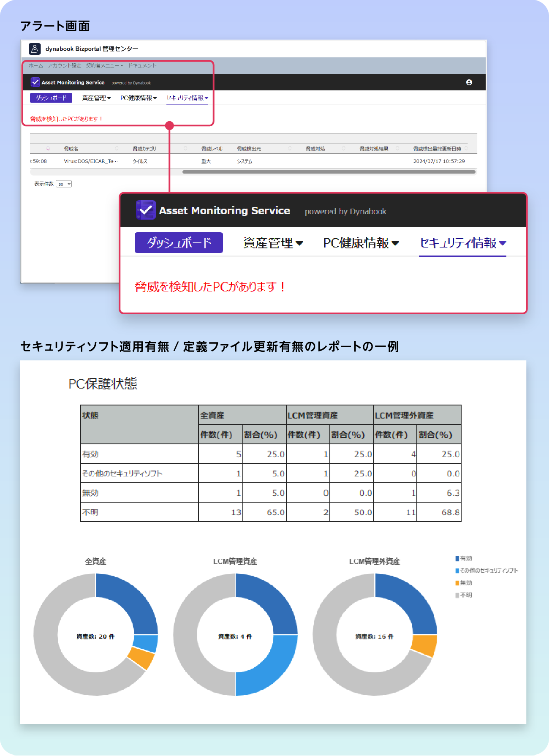
Task: Expand セキュリティ情報 menu in small screenshot
Action: click(187, 98)
